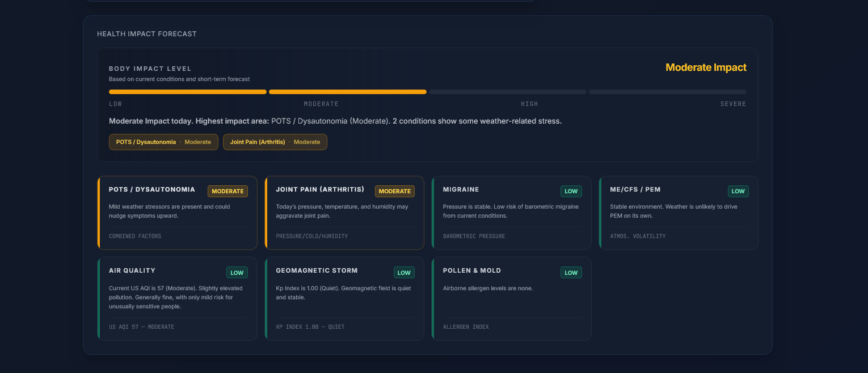Open the Migraine card title
The height and width of the screenshot is (373, 868).
click(x=461, y=189)
